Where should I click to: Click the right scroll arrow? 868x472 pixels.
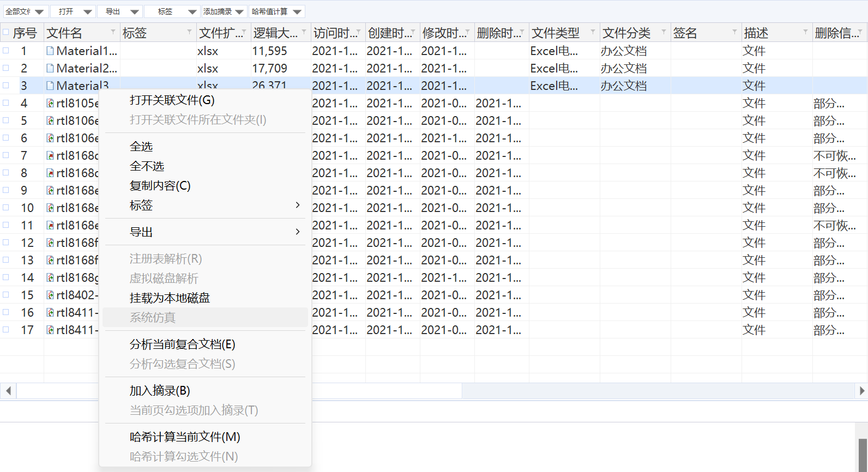click(x=861, y=391)
